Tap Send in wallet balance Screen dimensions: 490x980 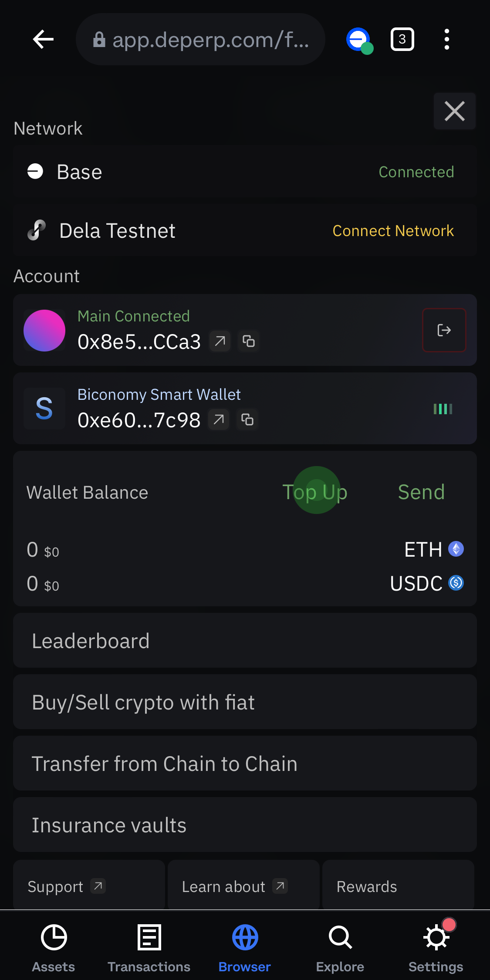pos(421,492)
